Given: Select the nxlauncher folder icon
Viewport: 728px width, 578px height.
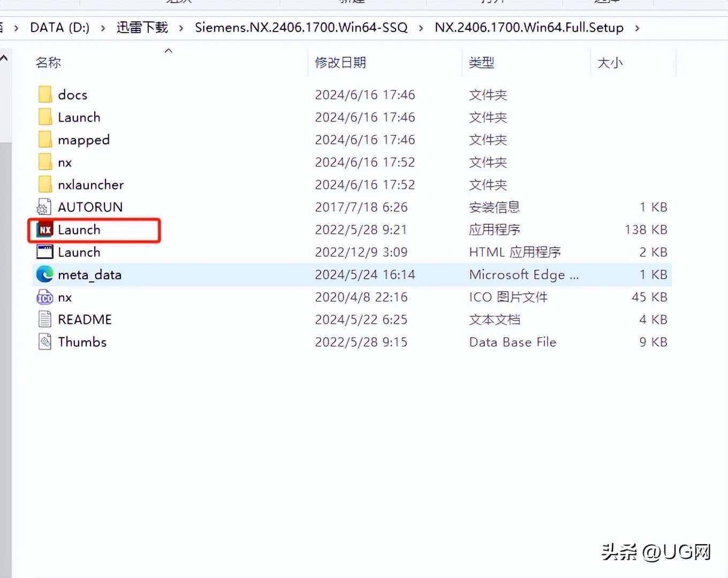Looking at the screenshot, I should [x=45, y=185].
